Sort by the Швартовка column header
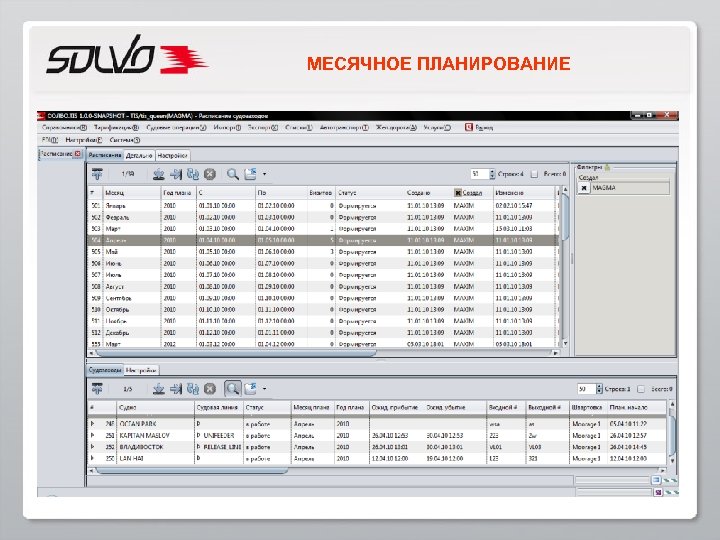Screen dimensions: 720x540 tap(588, 407)
